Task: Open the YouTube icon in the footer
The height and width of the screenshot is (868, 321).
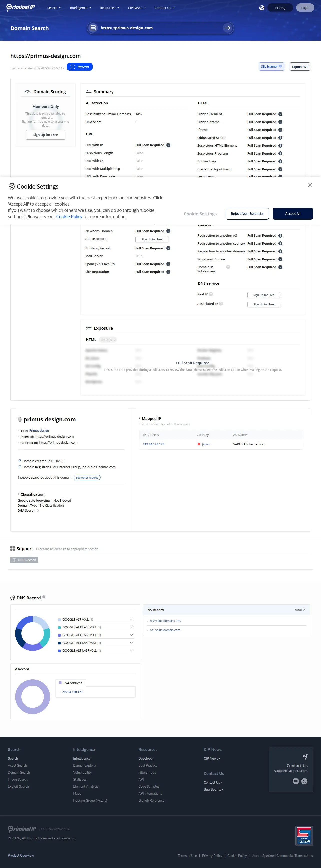Action: 296,781
